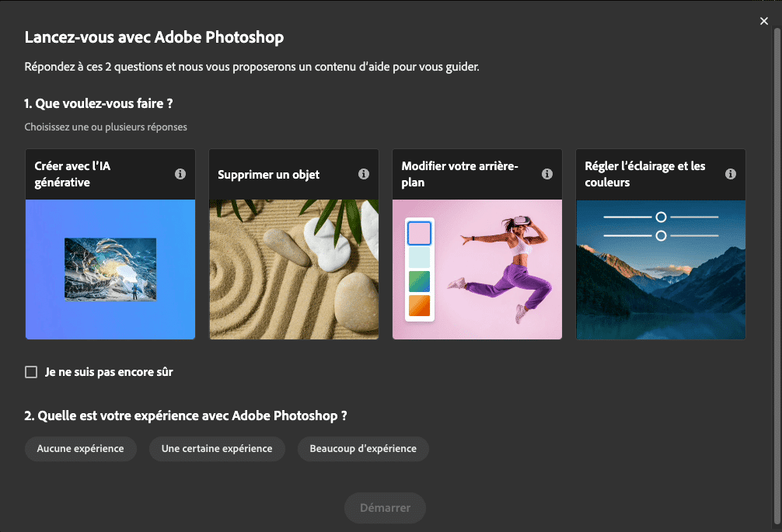Close the Lancez-vous avec Adobe Photoshop dialog

[763, 21]
